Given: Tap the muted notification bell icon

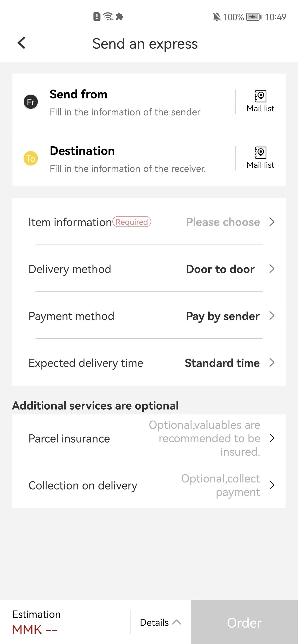Looking at the screenshot, I should (217, 17).
